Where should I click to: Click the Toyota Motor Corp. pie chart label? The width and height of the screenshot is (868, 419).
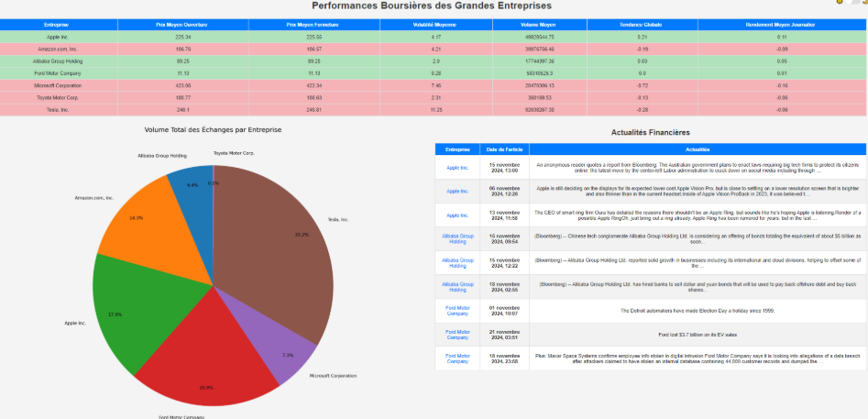pyautogui.click(x=234, y=153)
